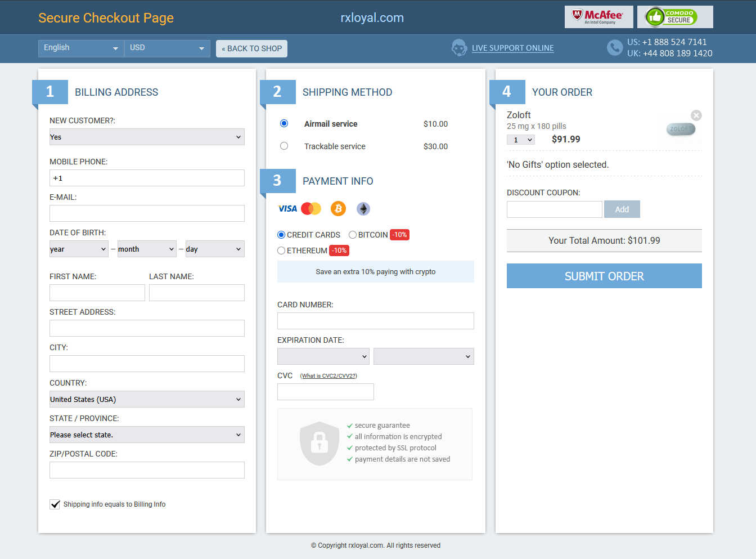Click the Comodo Secure badge
The width and height of the screenshot is (756, 559).
click(675, 17)
